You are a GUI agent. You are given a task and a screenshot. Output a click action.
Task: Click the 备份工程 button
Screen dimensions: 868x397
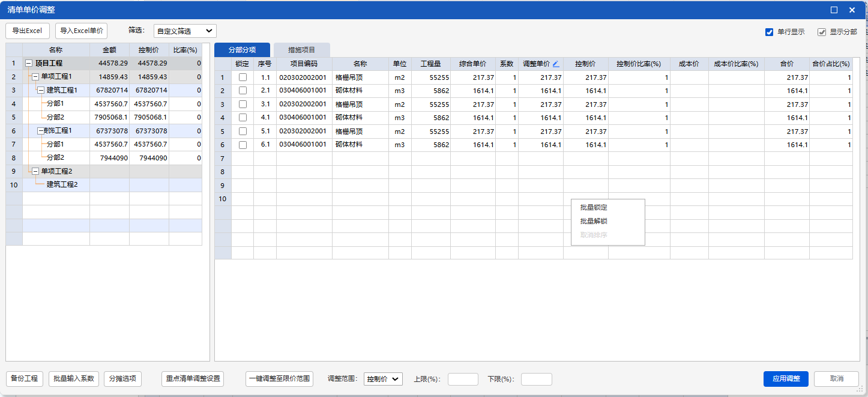tap(25, 379)
